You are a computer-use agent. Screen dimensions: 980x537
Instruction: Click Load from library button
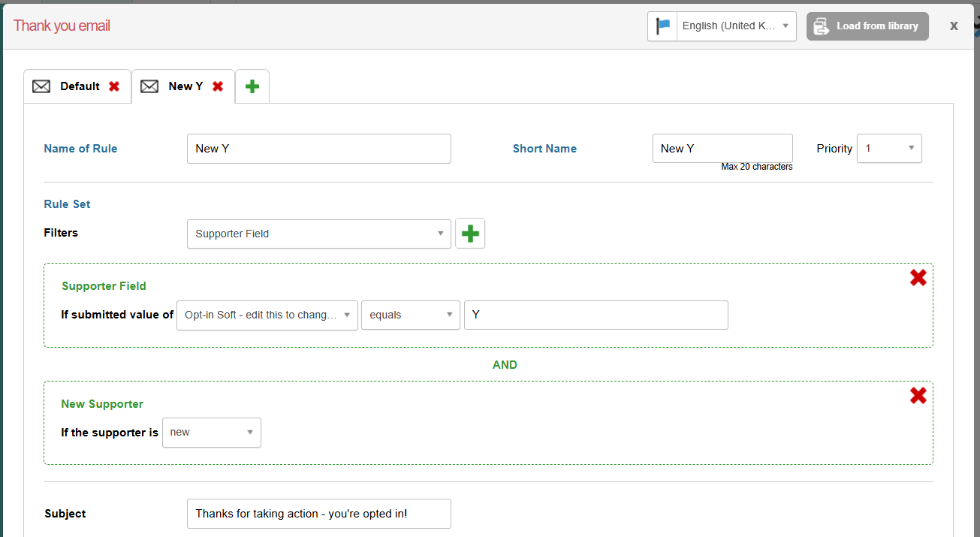tap(867, 26)
